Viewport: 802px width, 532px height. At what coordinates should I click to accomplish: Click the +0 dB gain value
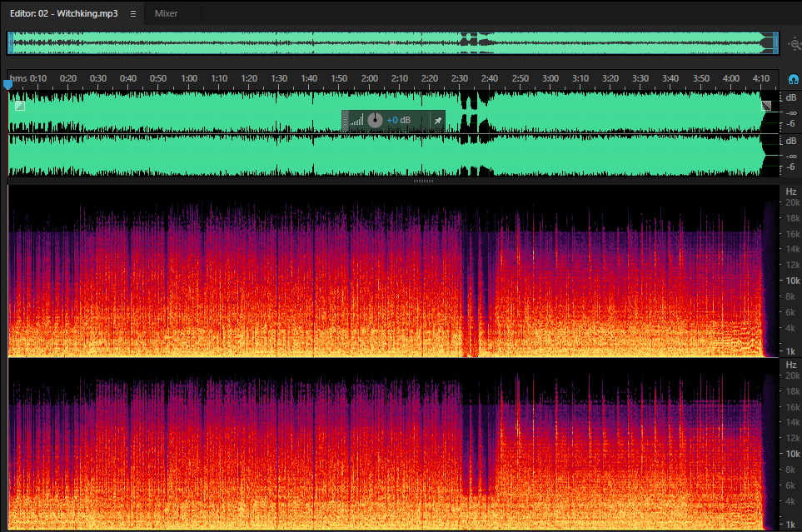398,120
